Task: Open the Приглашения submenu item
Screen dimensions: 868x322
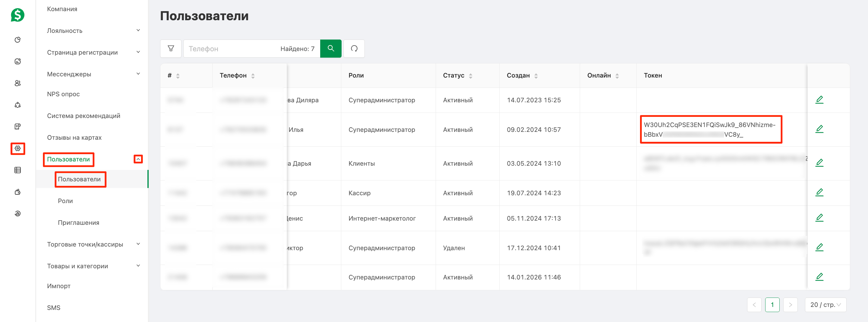Action: pos(78,222)
